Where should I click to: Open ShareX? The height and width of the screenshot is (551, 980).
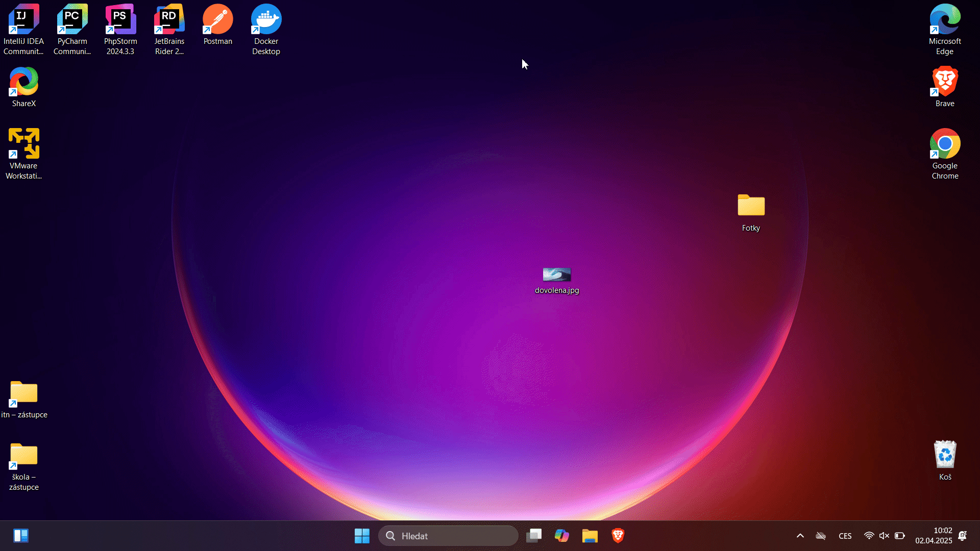click(x=23, y=82)
